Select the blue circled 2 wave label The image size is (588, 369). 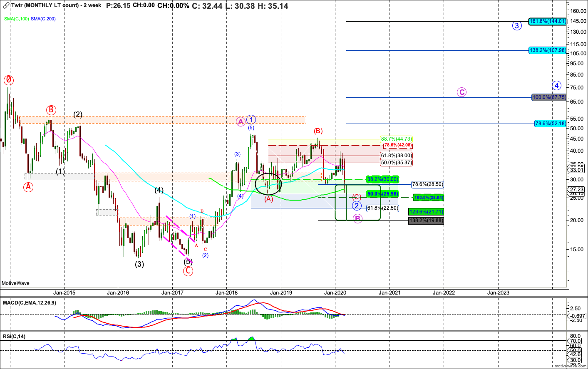coord(357,206)
